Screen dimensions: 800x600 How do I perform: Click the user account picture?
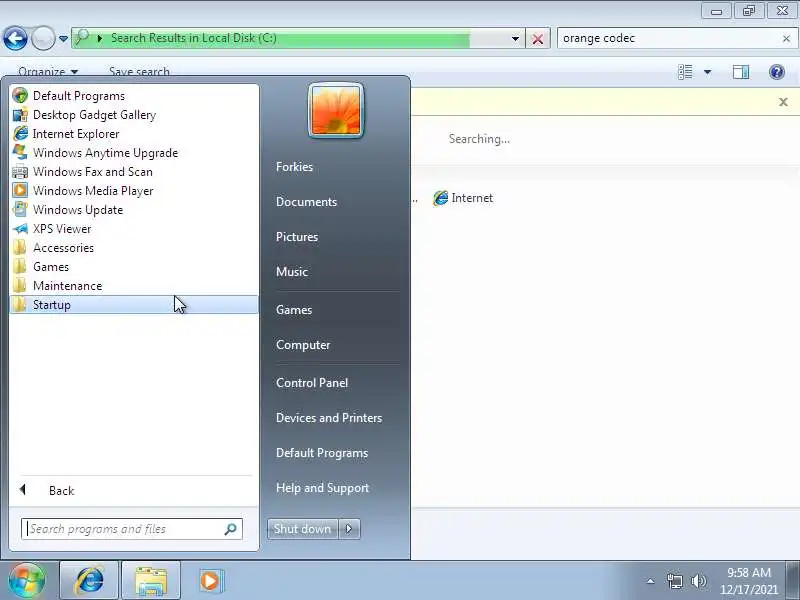(336, 111)
